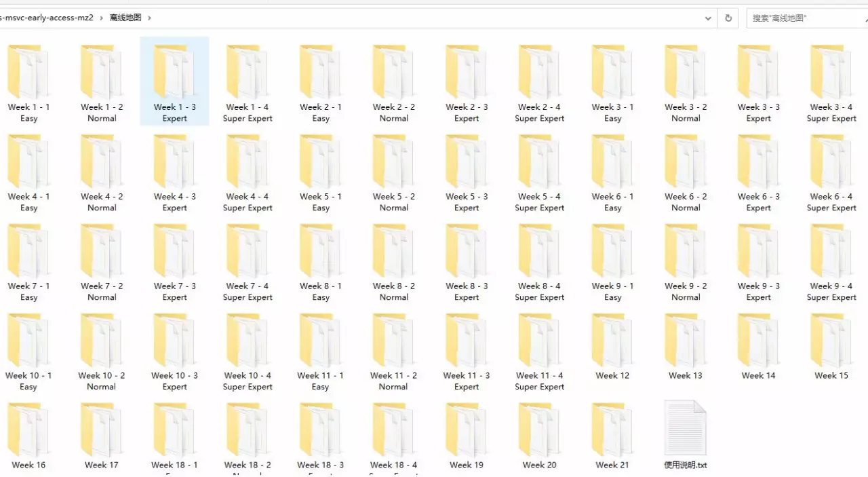The height and width of the screenshot is (477, 868).
Task: Select the Week 21 folder
Action: [612, 436]
